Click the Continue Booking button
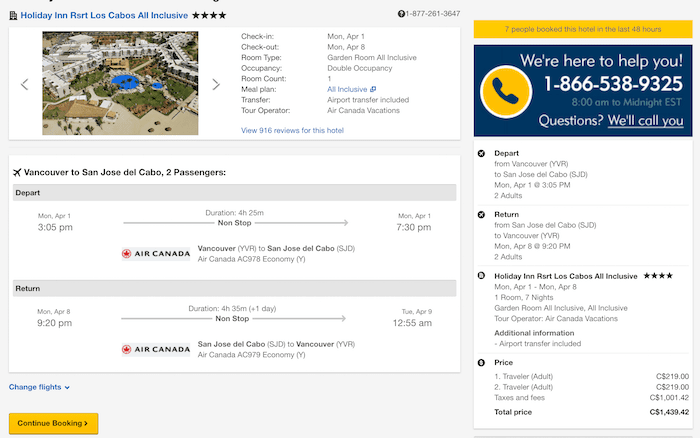Viewport: 700px width, 438px height. pos(54,423)
